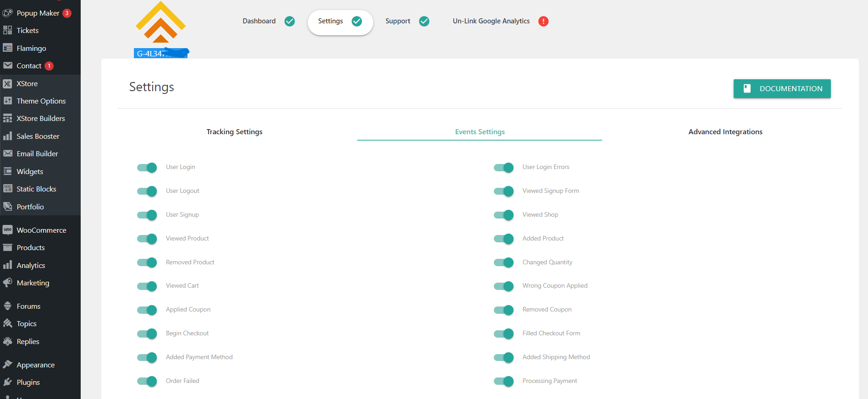The height and width of the screenshot is (399, 868).
Task: Toggle User Login event tracking
Action: point(147,167)
